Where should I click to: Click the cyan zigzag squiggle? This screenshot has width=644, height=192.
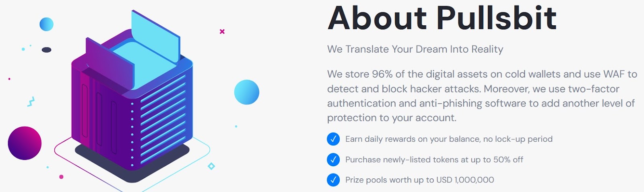point(31,102)
